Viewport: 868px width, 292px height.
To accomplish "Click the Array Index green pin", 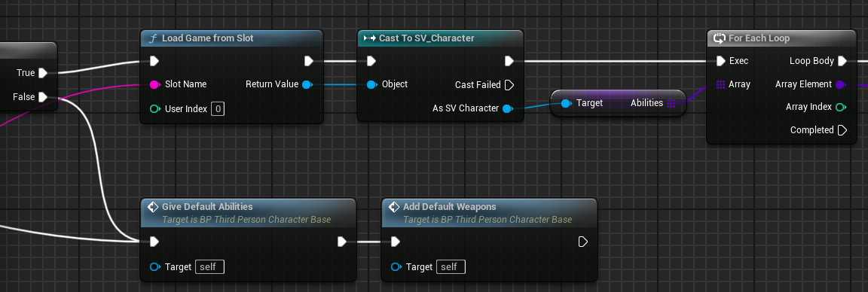I will [841, 107].
